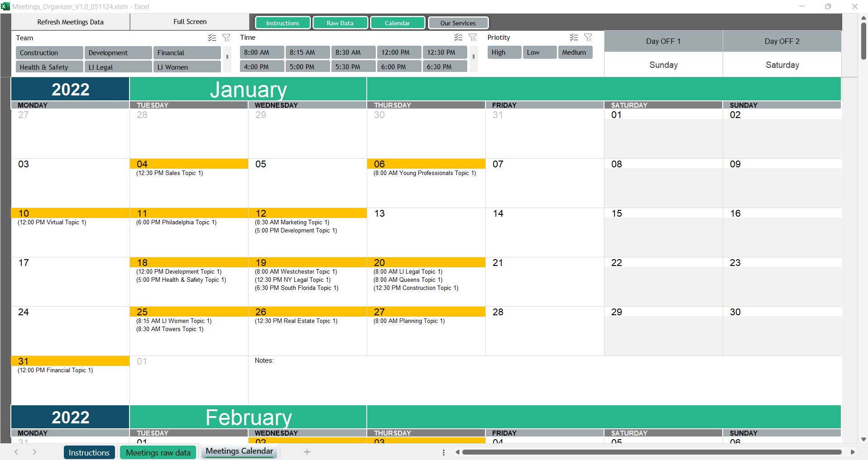Toggle the 8:30 AM time filter

(x=353, y=52)
